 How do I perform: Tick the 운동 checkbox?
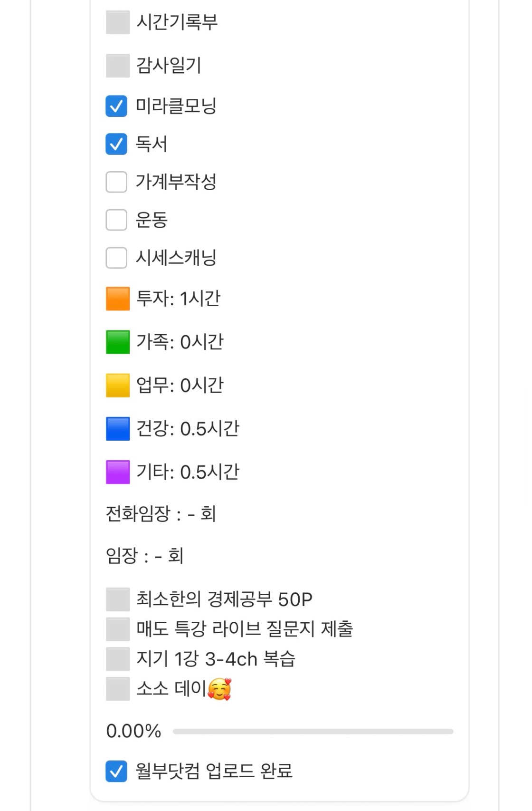coord(116,220)
